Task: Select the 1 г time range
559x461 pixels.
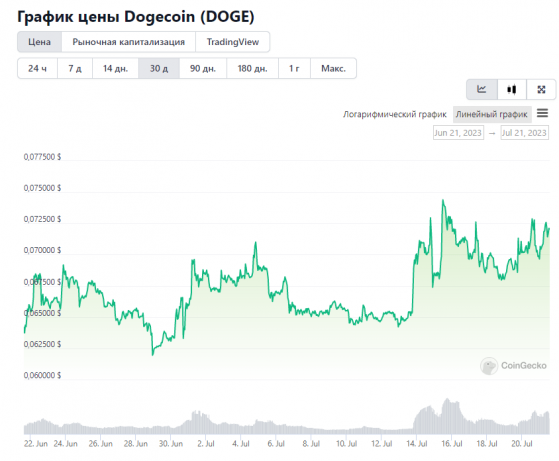Action: point(294,68)
